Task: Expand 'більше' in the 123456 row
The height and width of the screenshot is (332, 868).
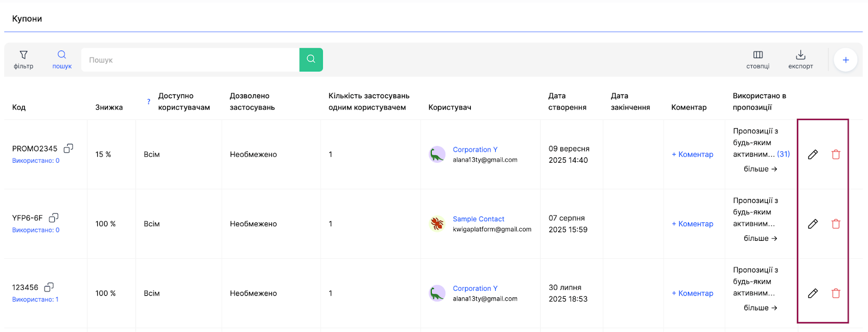Action: (760, 308)
